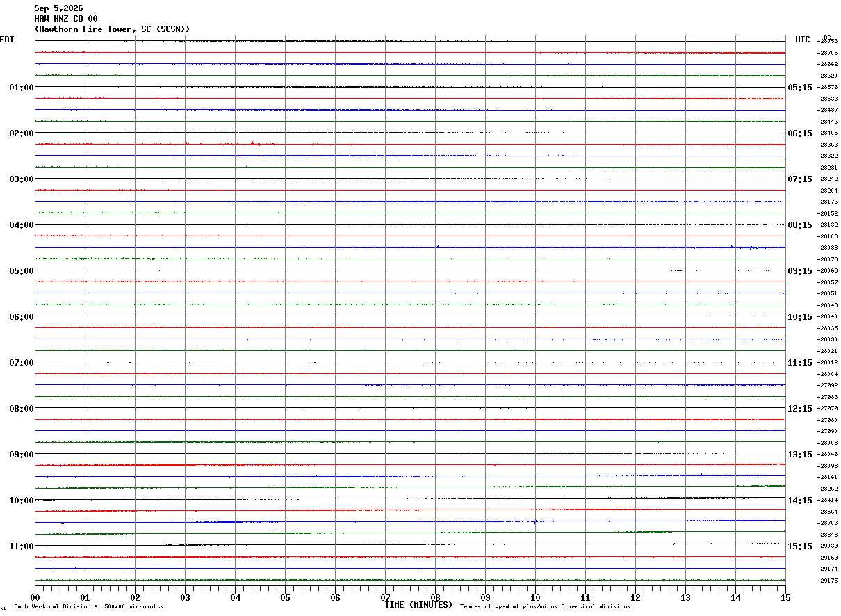Click the TIME (MINUTES) axis title
Screen dimensions: 841x616
[418, 605]
